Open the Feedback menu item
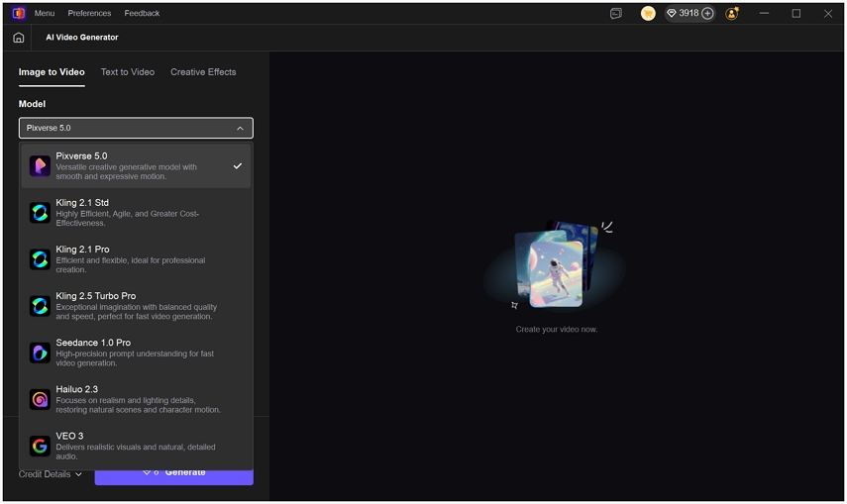Image resolution: width=847 pixels, height=504 pixels. (142, 14)
